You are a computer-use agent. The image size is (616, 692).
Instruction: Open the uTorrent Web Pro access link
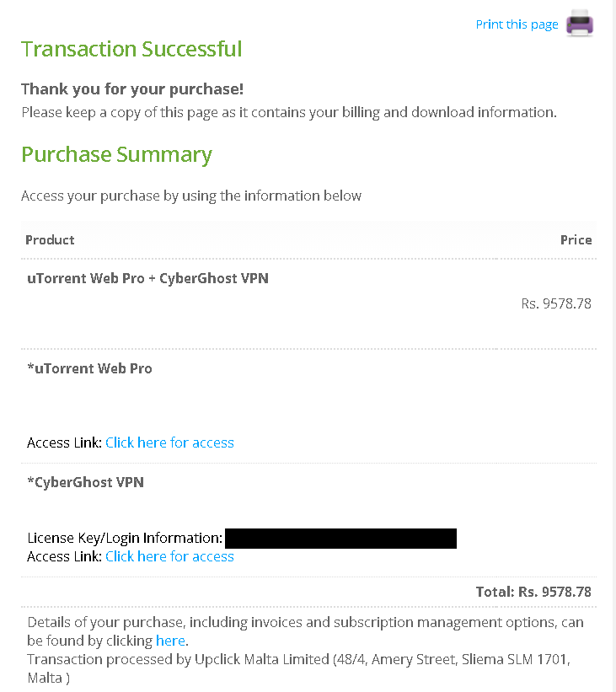tap(169, 443)
